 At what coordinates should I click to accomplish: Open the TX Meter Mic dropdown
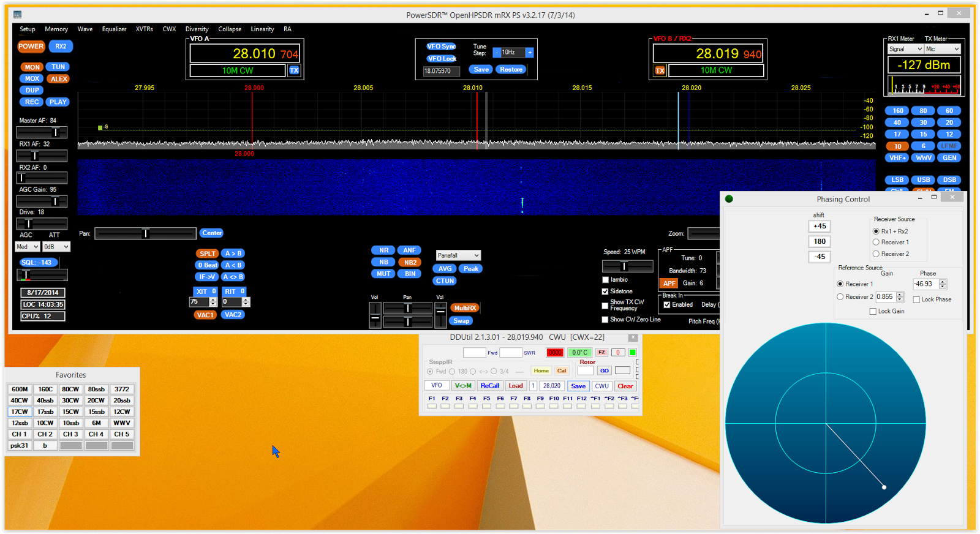[x=942, y=49]
